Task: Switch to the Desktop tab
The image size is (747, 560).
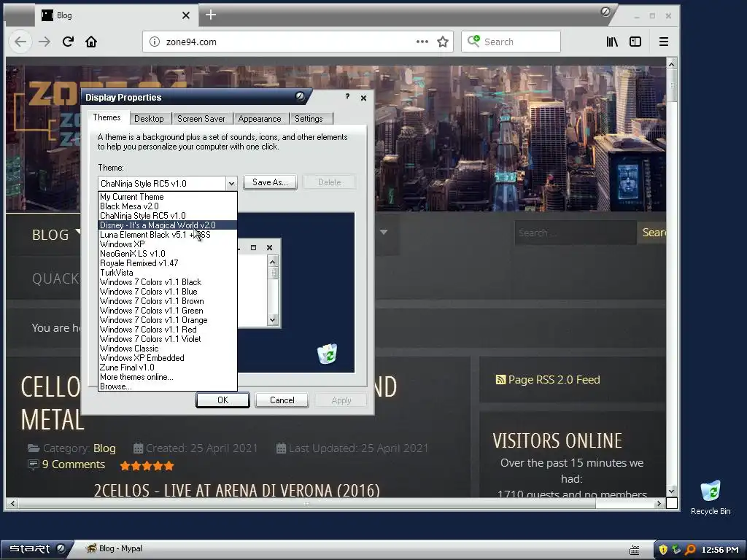Action: tap(149, 119)
